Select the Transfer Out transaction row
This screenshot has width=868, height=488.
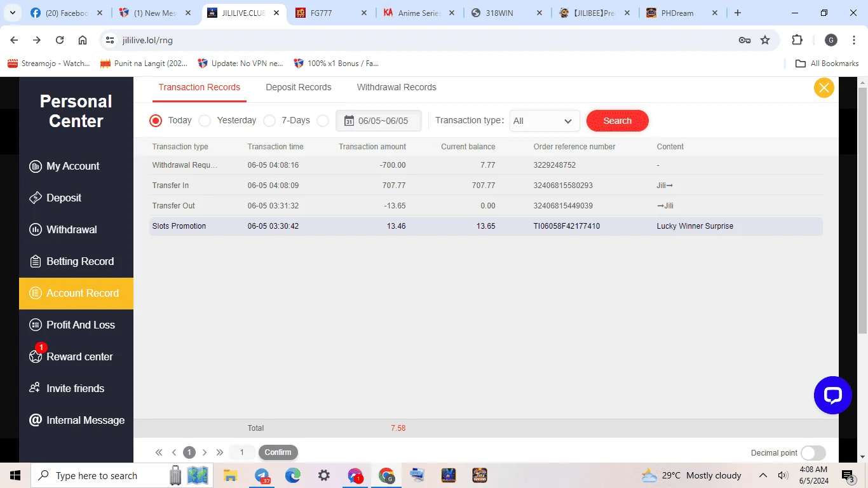pos(486,206)
